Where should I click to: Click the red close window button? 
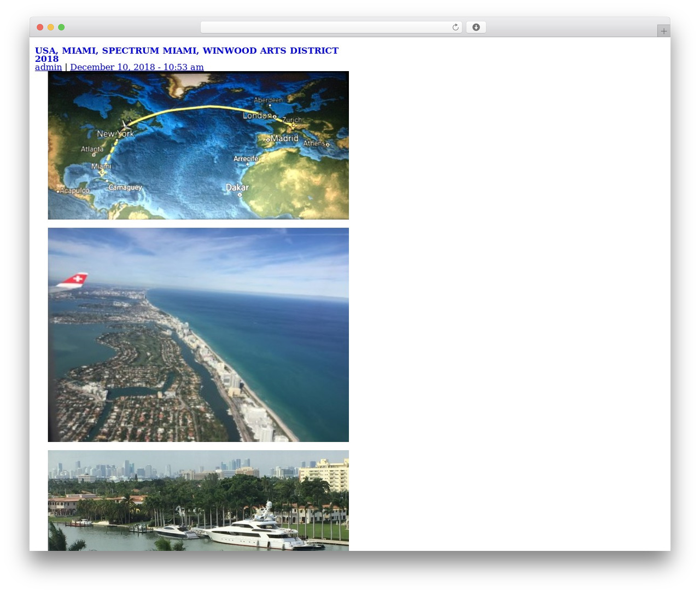(x=40, y=27)
